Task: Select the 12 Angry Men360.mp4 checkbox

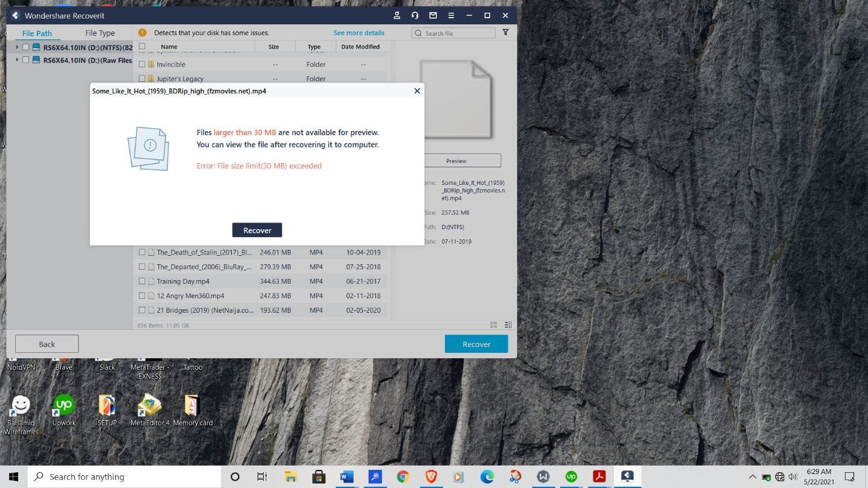Action: click(x=142, y=296)
